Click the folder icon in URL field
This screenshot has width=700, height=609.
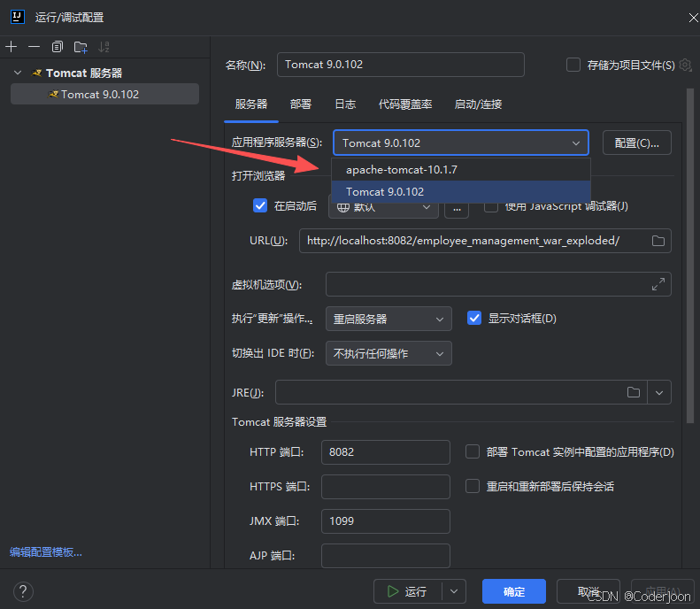(x=658, y=241)
